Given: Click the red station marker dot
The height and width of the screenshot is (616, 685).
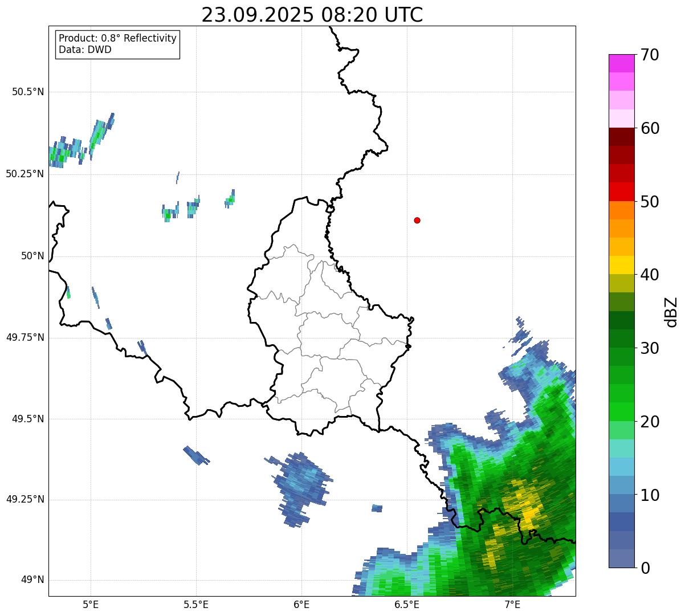Looking at the screenshot, I should pyautogui.click(x=417, y=220).
